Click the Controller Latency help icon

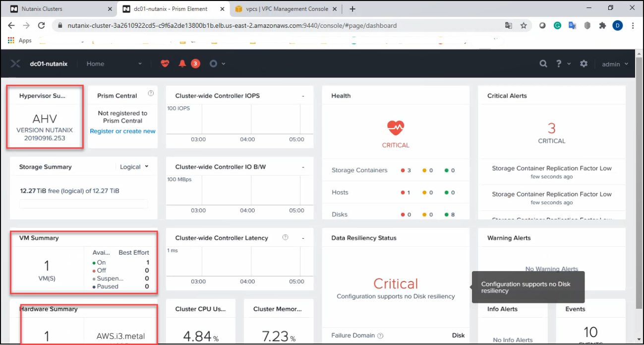pyautogui.click(x=285, y=238)
